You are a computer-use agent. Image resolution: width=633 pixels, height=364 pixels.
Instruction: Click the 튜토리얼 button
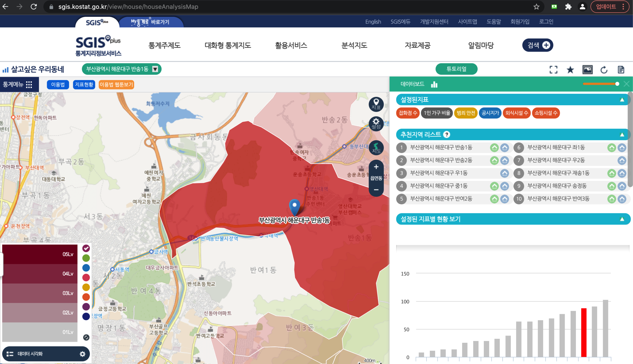click(456, 69)
